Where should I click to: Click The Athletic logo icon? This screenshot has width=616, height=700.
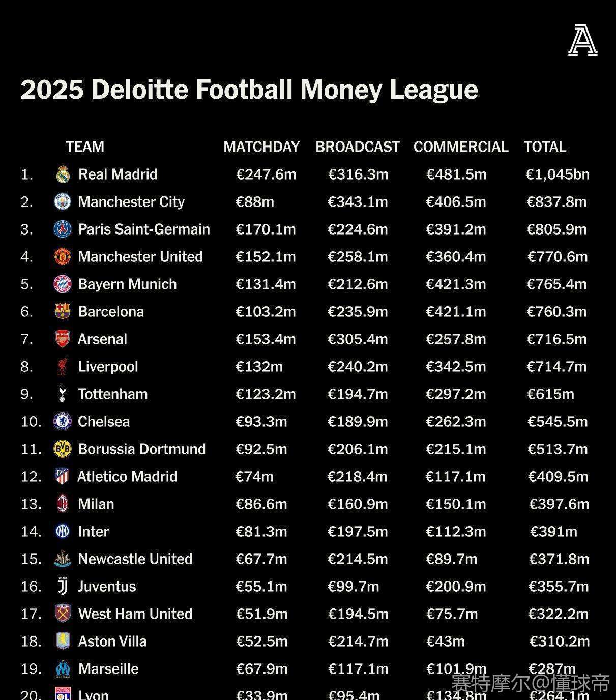pos(582,41)
